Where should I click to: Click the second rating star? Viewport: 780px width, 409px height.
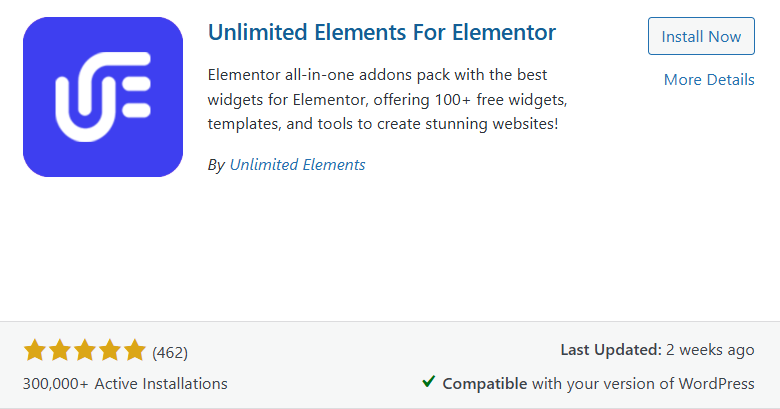60,351
